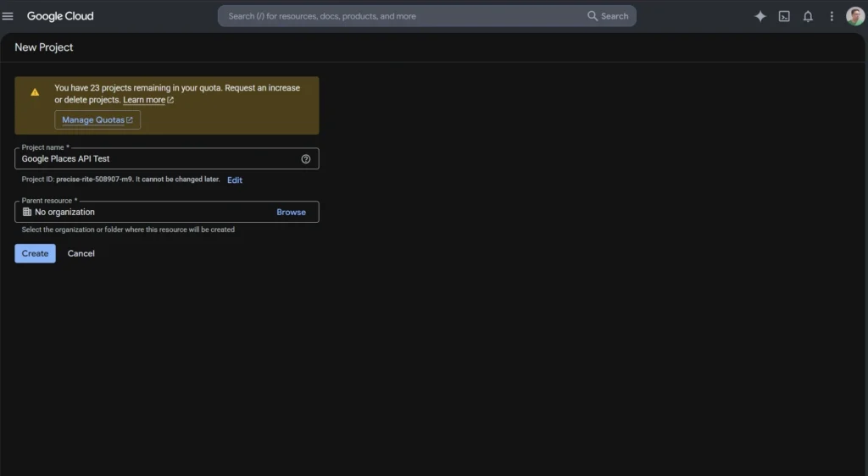Open Gemini AI assistant sparkle icon
Image resolution: width=868 pixels, height=476 pixels.
(x=760, y=16)
